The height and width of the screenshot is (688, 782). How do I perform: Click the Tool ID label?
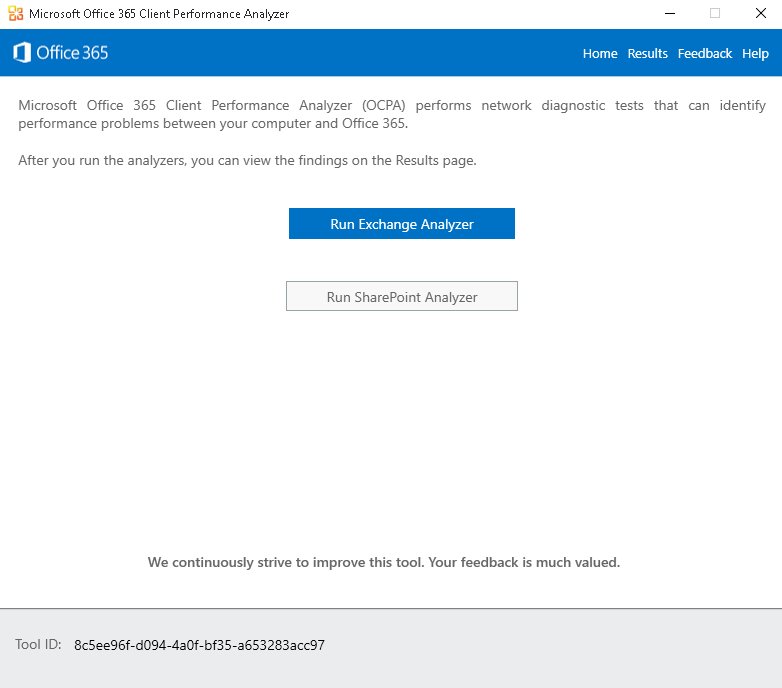click(x=38, y=644)
